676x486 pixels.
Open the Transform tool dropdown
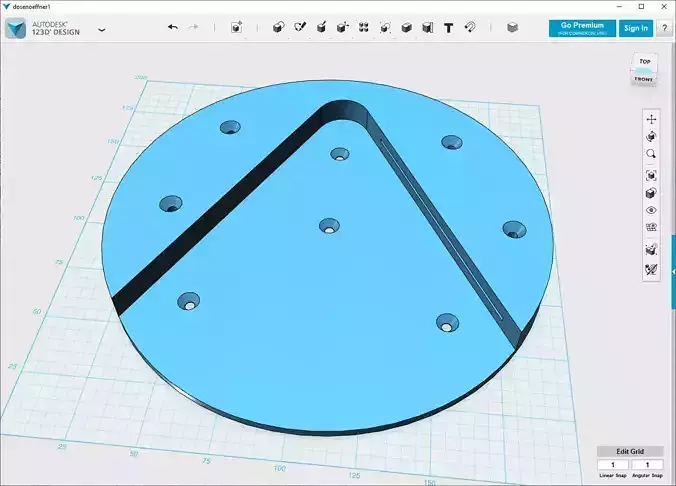pyautogui.click(x=236, y=28)
